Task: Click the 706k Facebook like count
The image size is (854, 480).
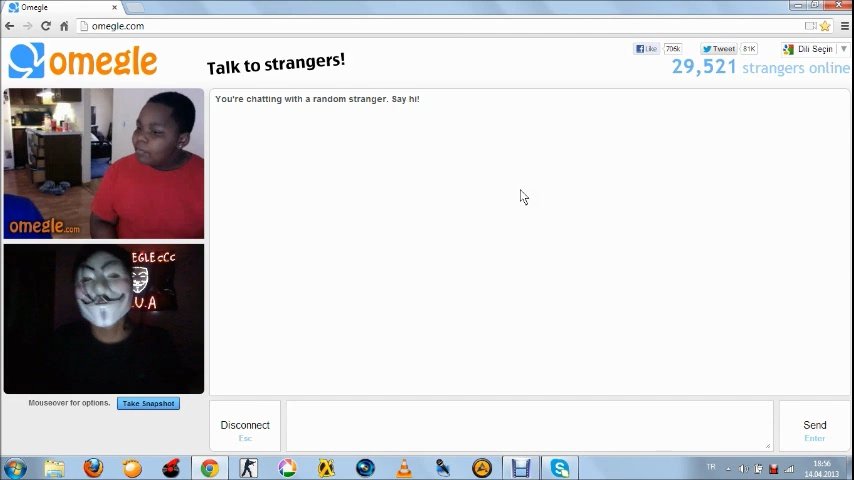Action: (673, 48)
